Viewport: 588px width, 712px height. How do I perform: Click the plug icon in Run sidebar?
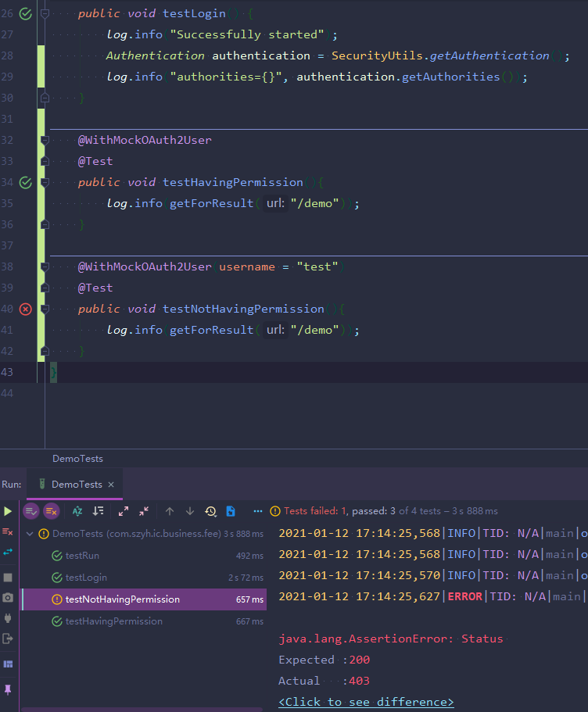tap(8, 618)
